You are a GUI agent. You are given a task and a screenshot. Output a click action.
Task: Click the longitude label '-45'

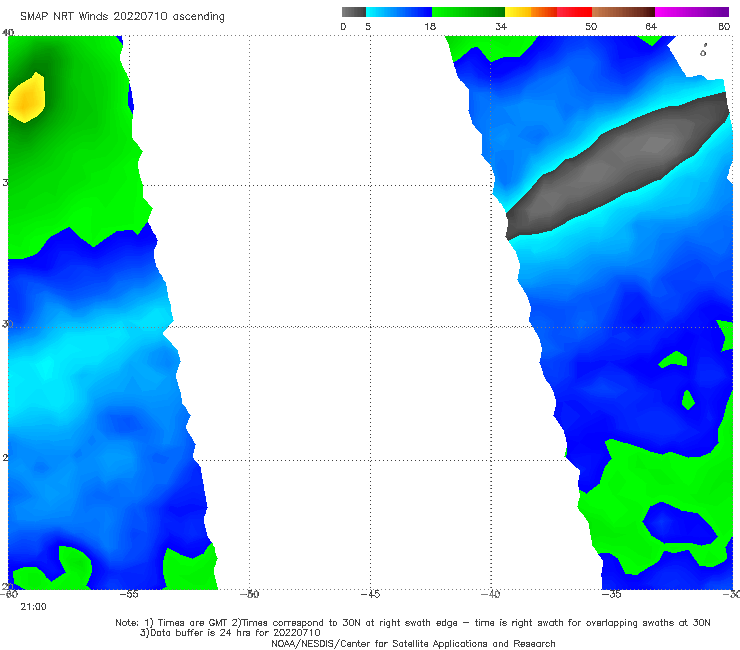pyautogui.click(x=370, y=594)
